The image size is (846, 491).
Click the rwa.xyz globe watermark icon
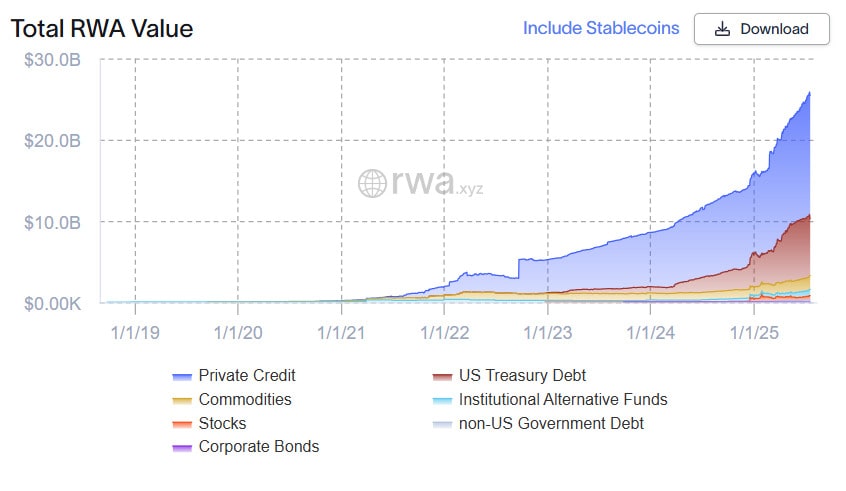372,183
